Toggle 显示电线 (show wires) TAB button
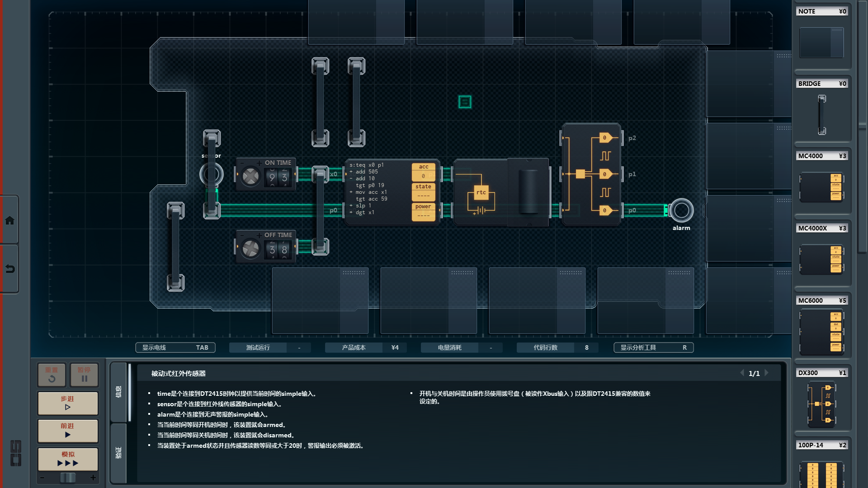 pyautogui.click(x=175, y=347)
